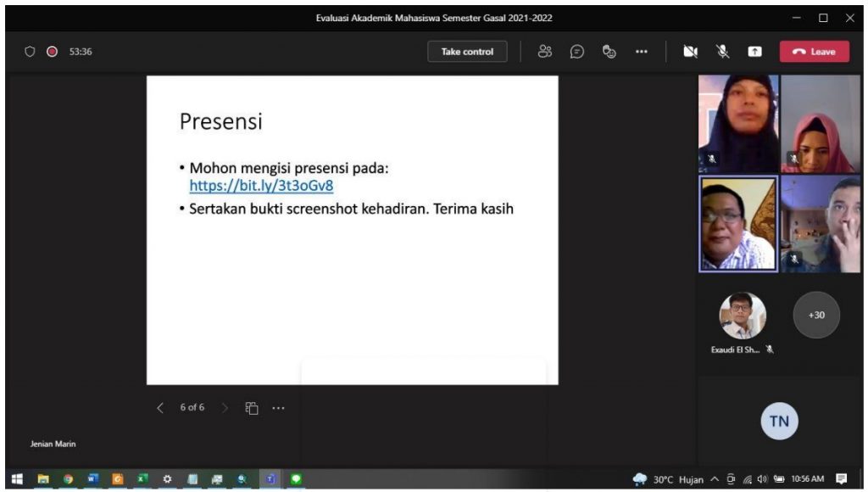Screen dimensions: 868x492
Task: Select the TN participant avatar
Action: tap(779, 422)
